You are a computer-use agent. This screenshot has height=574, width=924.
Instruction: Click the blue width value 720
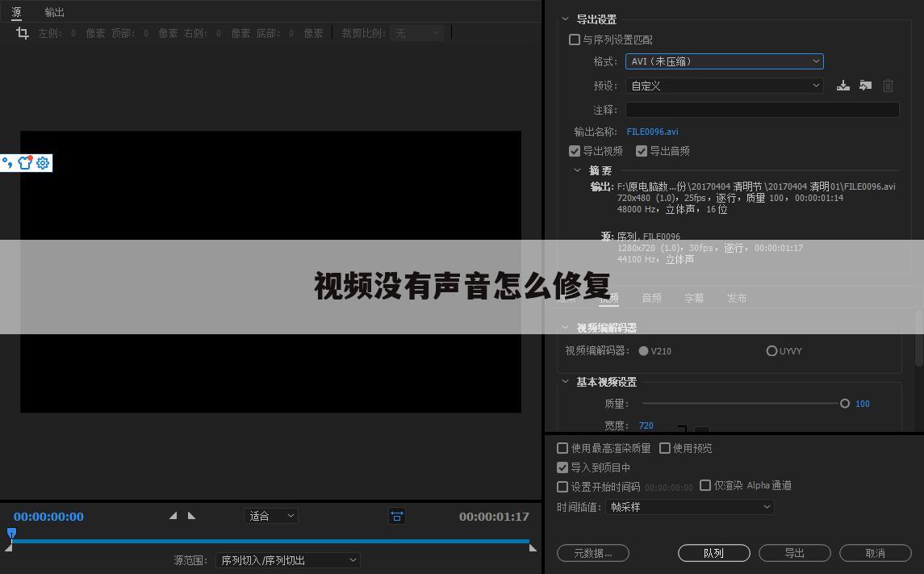point(646,425)
